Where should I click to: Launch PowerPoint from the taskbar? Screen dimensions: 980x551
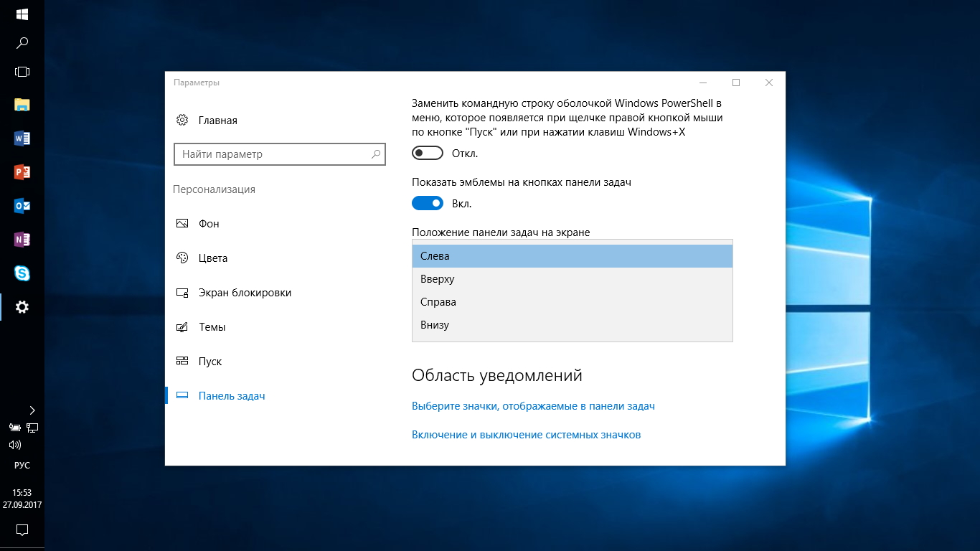pos(22,172)
